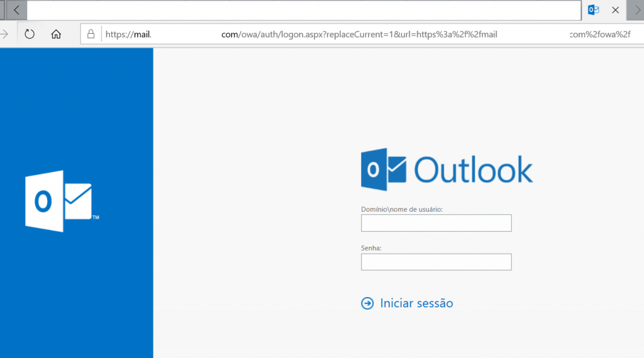
Task: Click the padlock security icon in address bar
Action: tap(91, 34)
